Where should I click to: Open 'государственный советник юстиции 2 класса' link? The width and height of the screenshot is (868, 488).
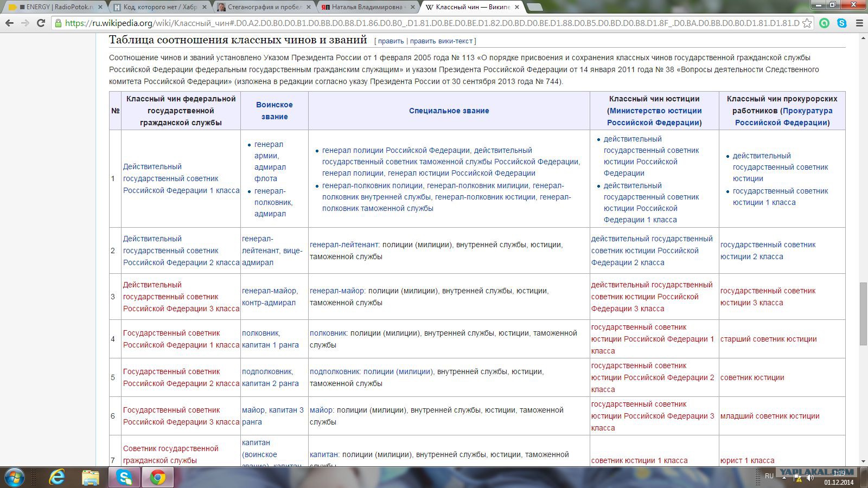click(768, 251)
